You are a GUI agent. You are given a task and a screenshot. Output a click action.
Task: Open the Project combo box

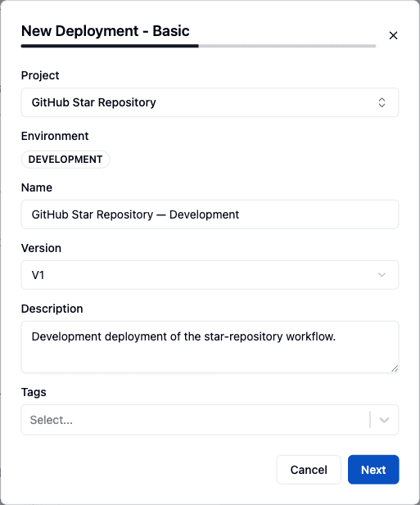[210, 102]
